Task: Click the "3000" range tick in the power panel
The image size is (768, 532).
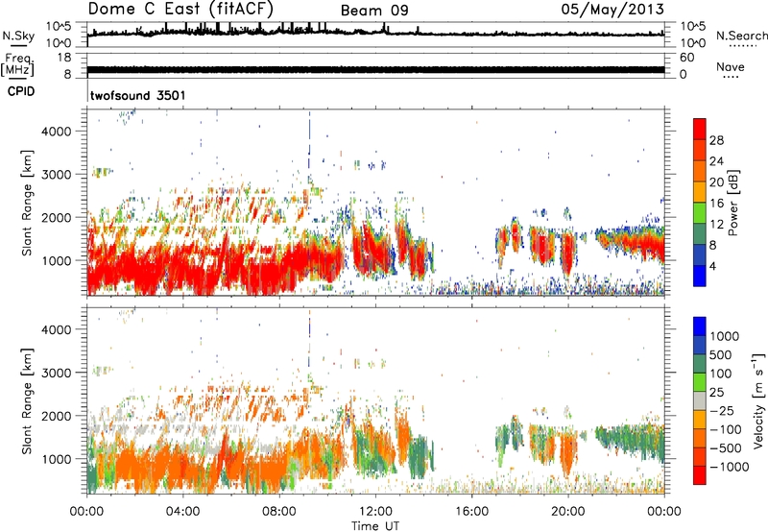Action: [x=57, y=175]
